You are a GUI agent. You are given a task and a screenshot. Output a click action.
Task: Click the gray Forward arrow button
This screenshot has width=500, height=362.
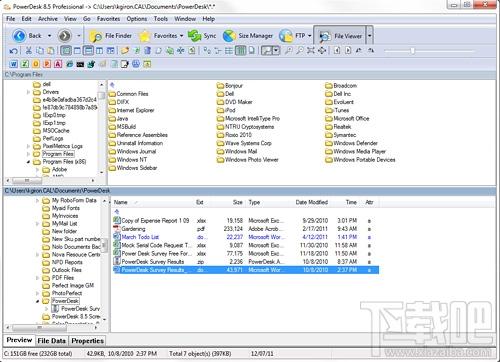(65, 36)
